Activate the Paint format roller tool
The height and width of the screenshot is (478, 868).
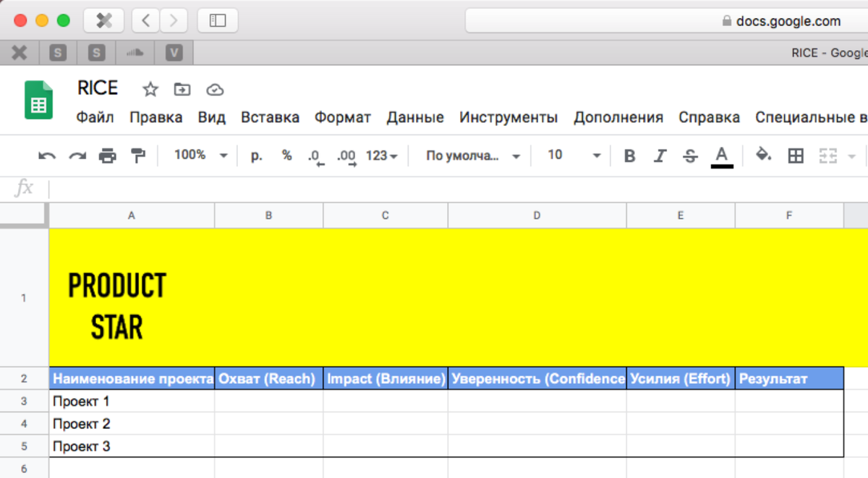(137, 155)
